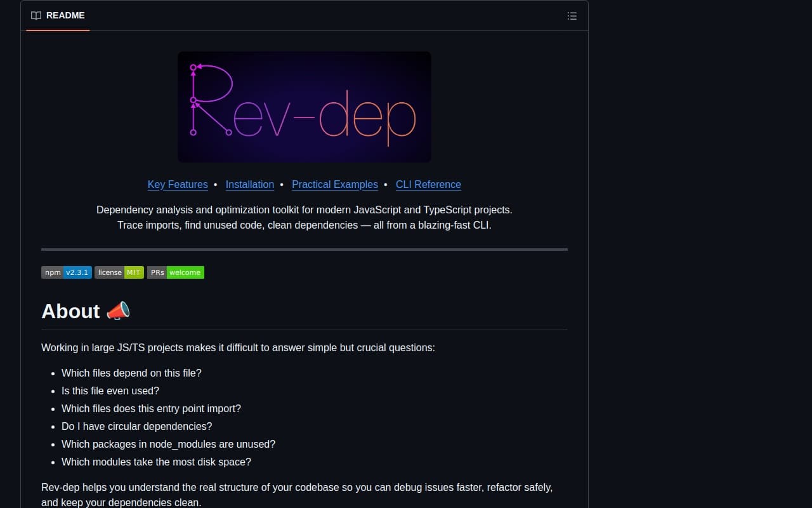Open the CLI Reference link

pos(428,184)
